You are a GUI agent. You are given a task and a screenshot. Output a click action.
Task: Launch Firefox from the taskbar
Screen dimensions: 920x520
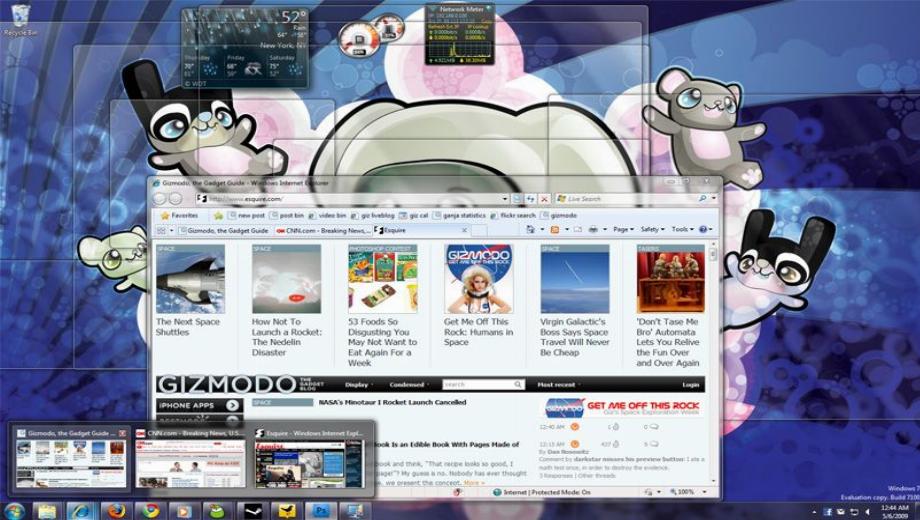(116, 511)
